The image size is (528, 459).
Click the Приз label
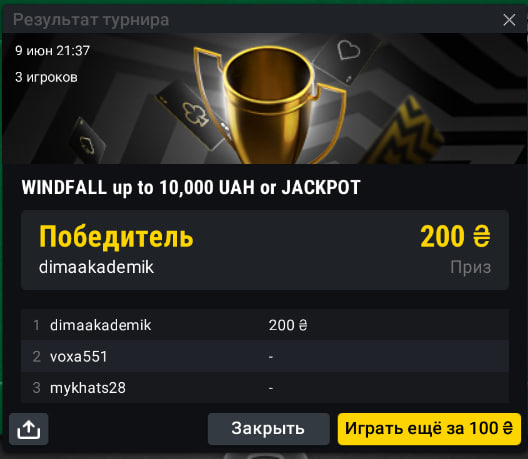471,267
